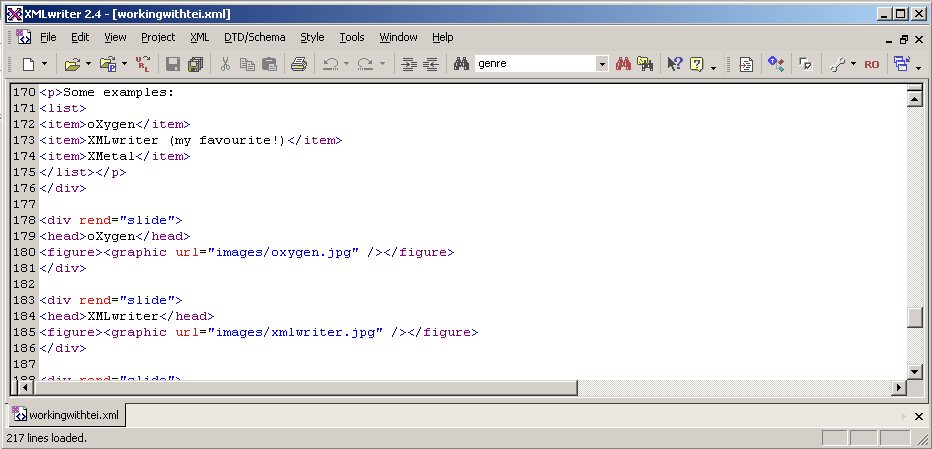Screen dimensions: 932x449
Task: Click into the search field containing genre
Action: (x=535, y=64)
